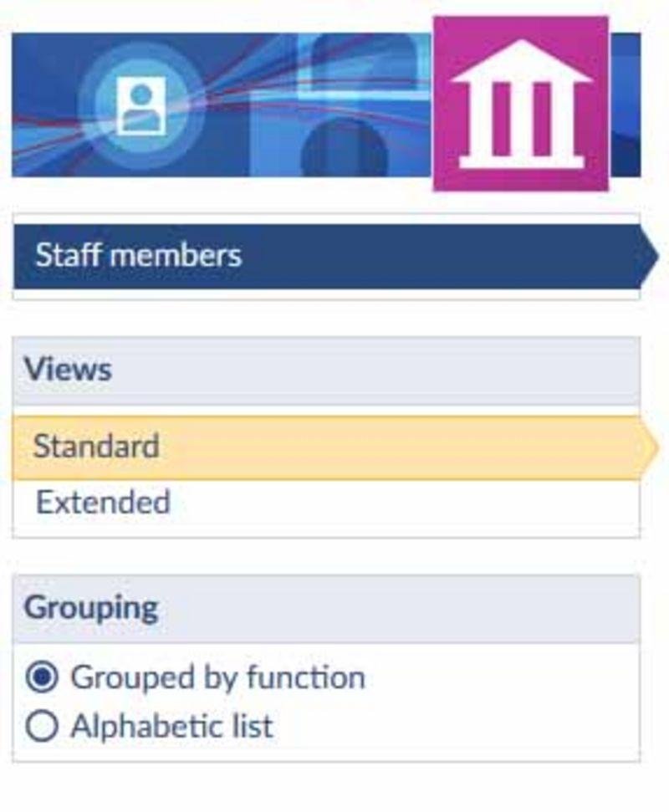Click the Grouping section header
This screenshot has width=669, height=812.
(x=326, y=609)
